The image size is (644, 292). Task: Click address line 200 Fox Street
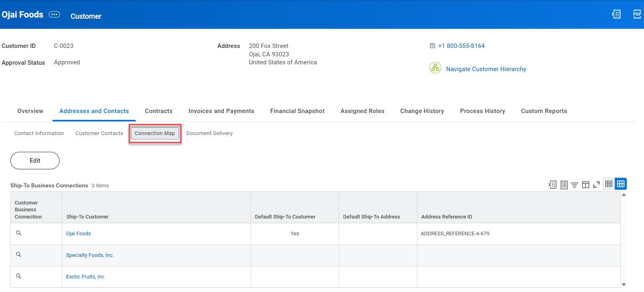coord(269,46)
